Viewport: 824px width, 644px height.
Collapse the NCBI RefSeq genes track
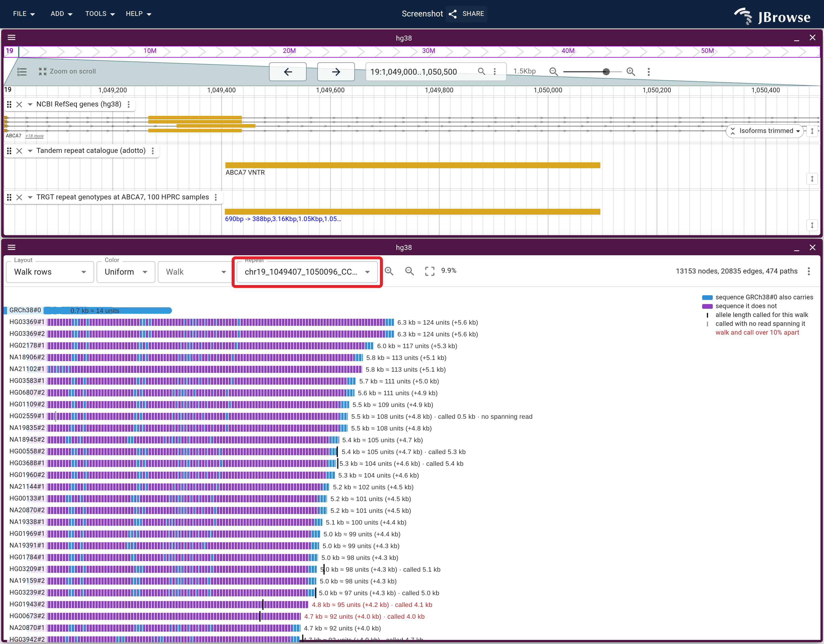point(30,104)
